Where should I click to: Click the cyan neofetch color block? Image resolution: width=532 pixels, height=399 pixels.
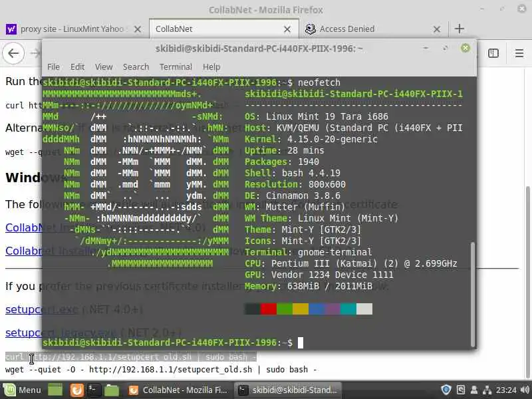348,309
